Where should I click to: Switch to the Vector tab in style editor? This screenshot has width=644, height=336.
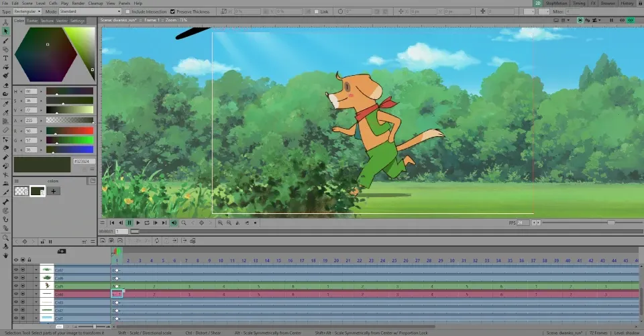point(62,21)
